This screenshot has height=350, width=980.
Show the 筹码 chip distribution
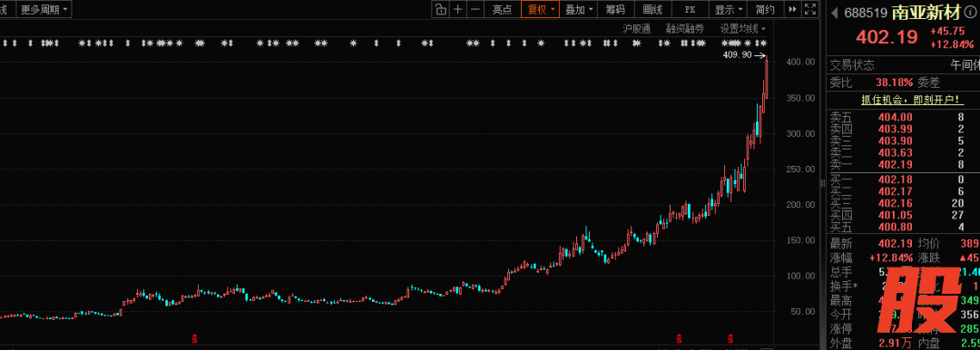[x=615, y=9]
